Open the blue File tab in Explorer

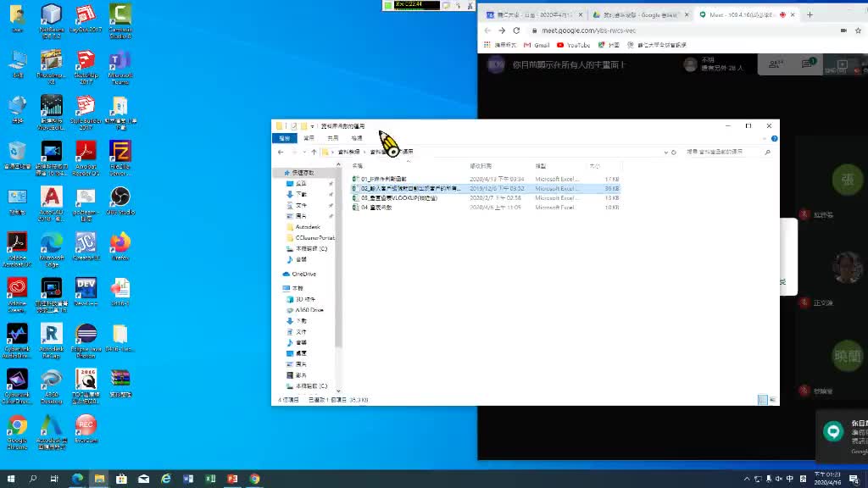pos(285,138)
